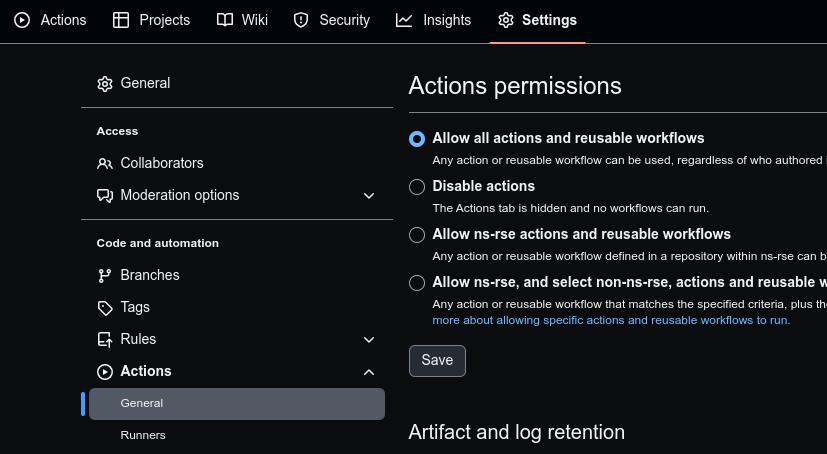
Task: Click the Code and automation section label
Action: (158, 243)
